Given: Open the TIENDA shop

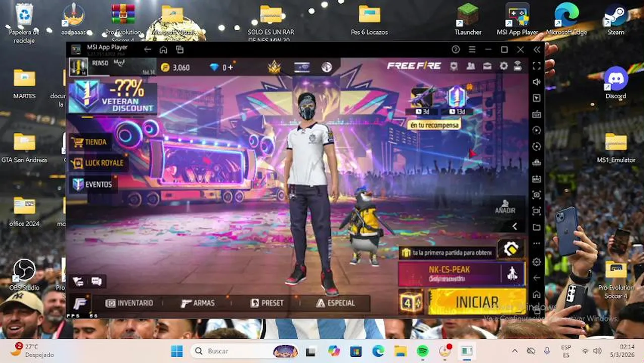Looking at the screenshot, I should (90, 142).
